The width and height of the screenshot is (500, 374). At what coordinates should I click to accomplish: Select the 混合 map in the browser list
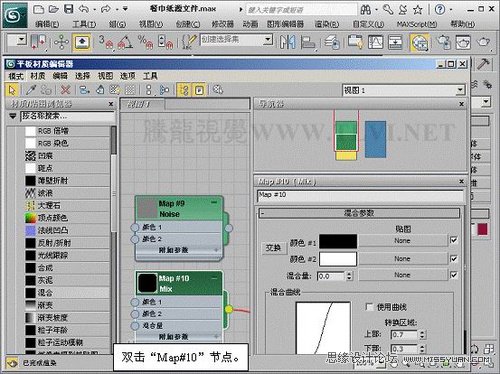click(67, 293)
